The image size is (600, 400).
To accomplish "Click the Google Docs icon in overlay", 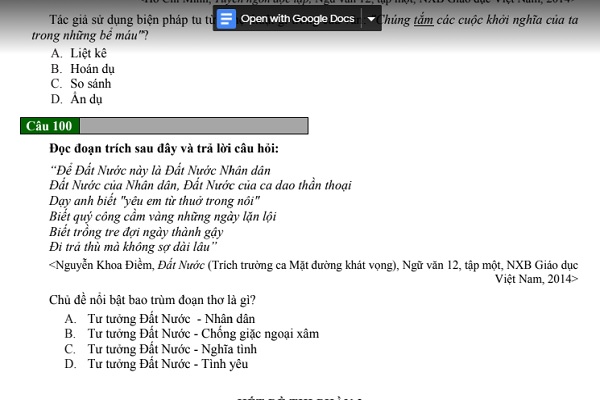I will tap(226, 18).
